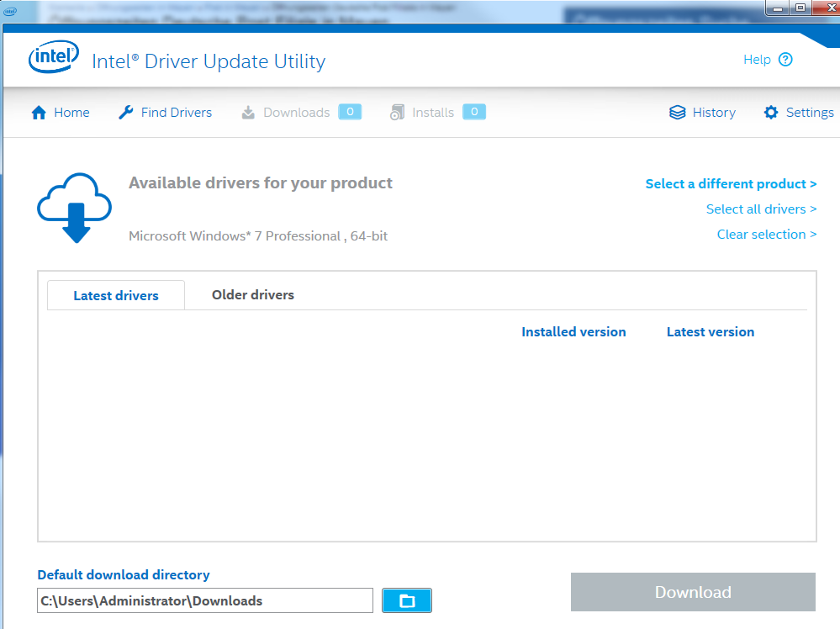Click the Settings gear icon
Viewport: 840px width, 629px height.
tap(771, 113)
